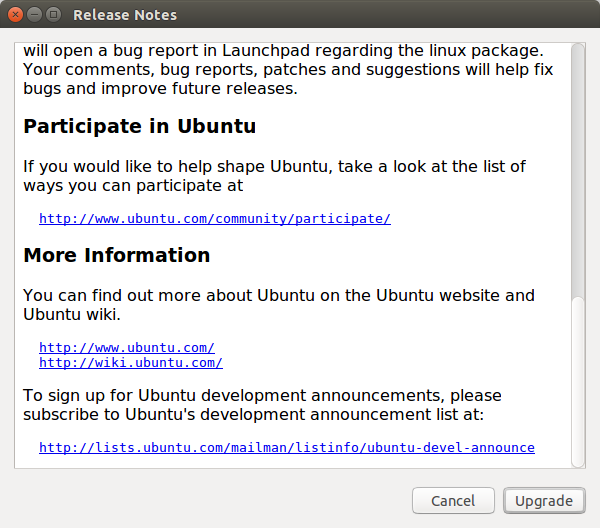Maximize the Release Notes window

(x=54, y=15)
